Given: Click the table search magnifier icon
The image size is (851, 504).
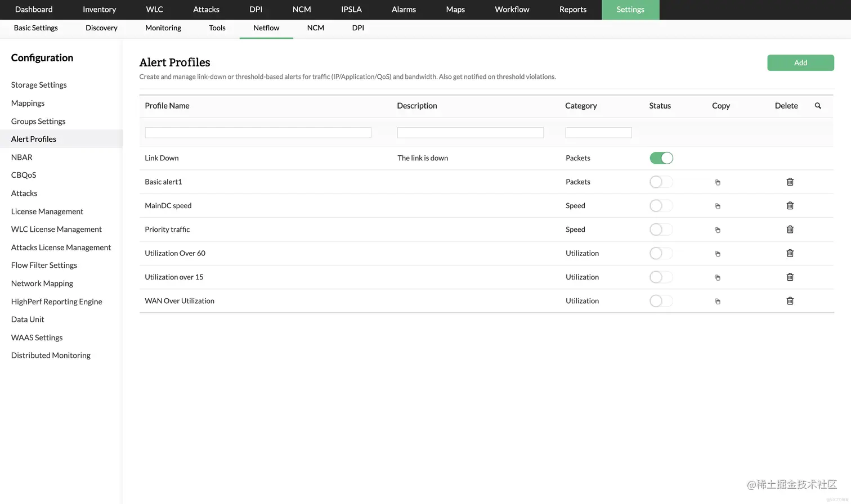Looking at the screenshot, I should 818,106.
